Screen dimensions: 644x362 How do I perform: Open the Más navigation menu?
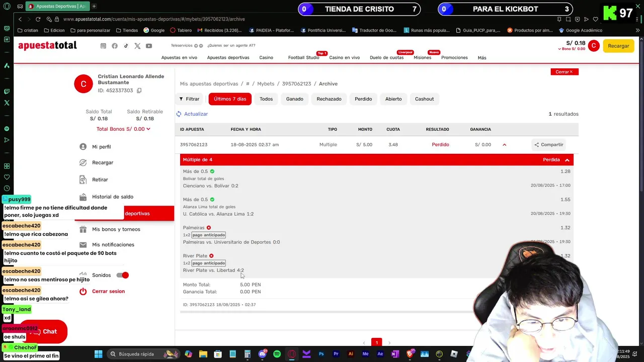point(482,58)
